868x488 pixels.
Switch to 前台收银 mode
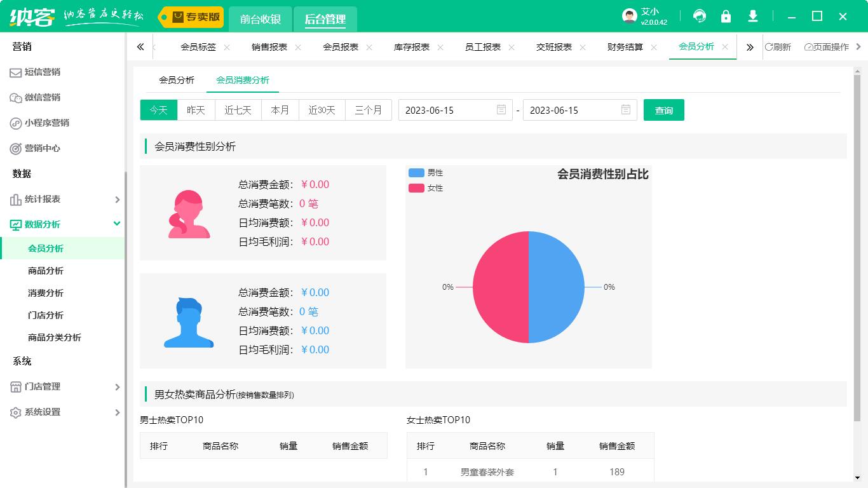[260, 20]
